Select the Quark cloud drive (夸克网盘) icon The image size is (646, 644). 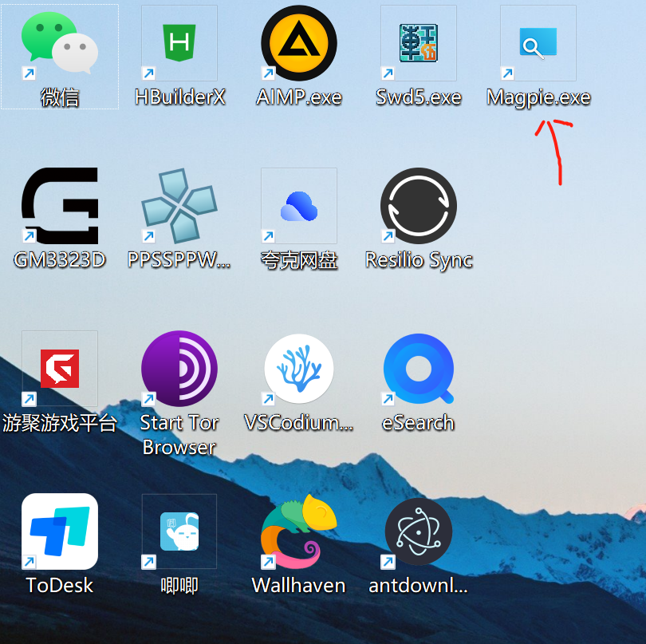point(299,206)
